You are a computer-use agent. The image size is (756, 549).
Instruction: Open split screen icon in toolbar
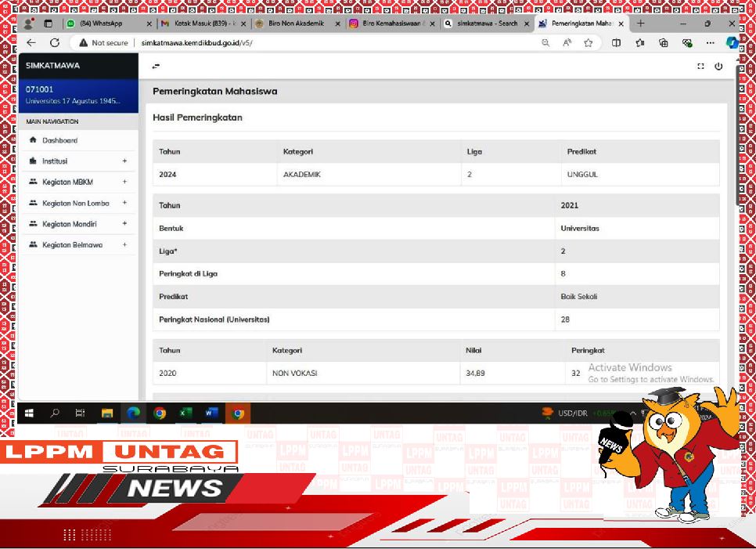[616, 43]
